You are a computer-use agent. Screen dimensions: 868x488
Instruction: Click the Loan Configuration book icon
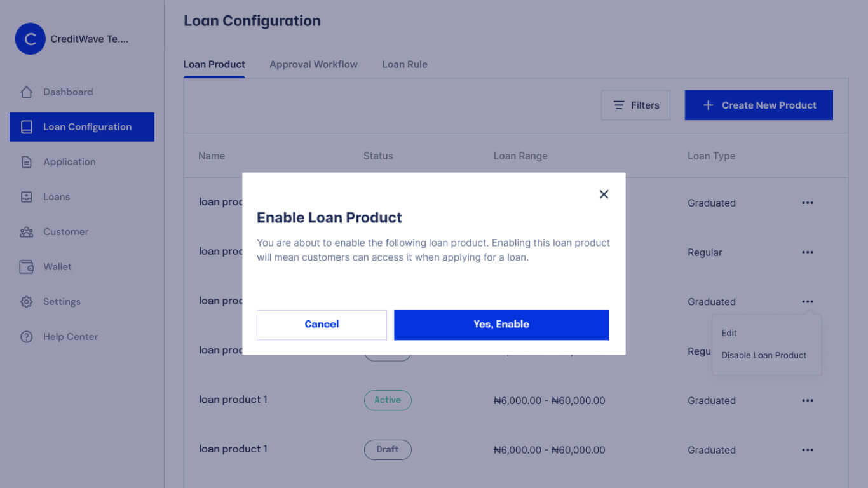pyautogui.click(x=26, y=127)
